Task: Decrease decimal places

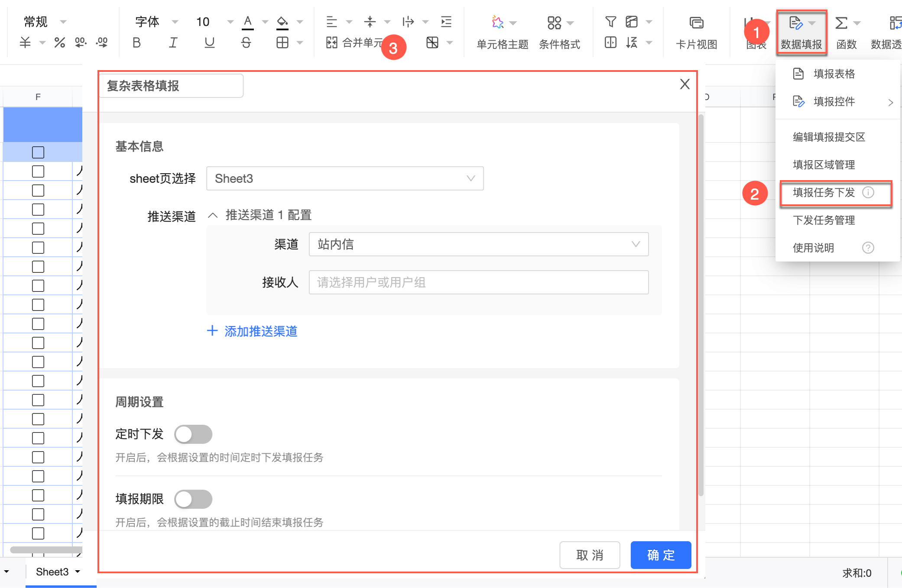Action: [x=102, y=42]
